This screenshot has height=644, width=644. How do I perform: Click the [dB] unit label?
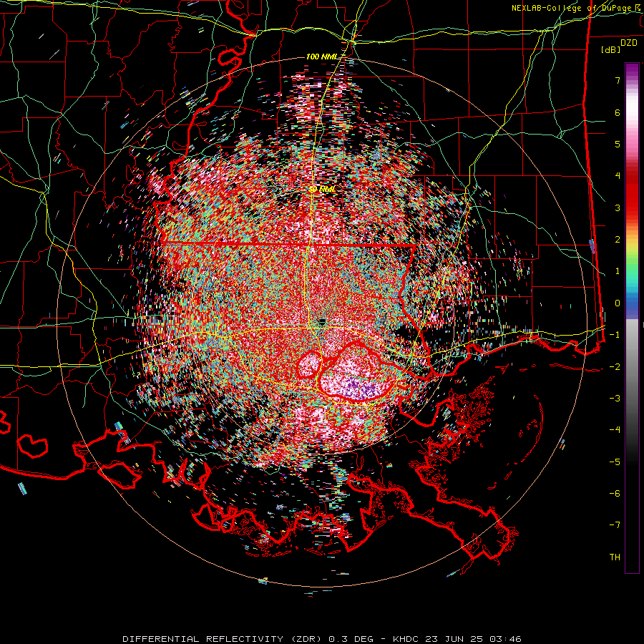[x=611, y=50]
